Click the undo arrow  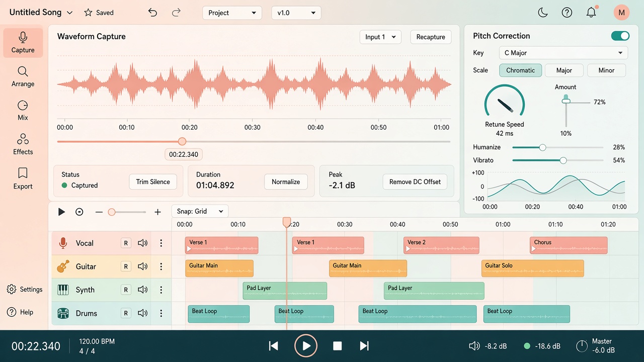pyautogui.click(x=152, y=13)
